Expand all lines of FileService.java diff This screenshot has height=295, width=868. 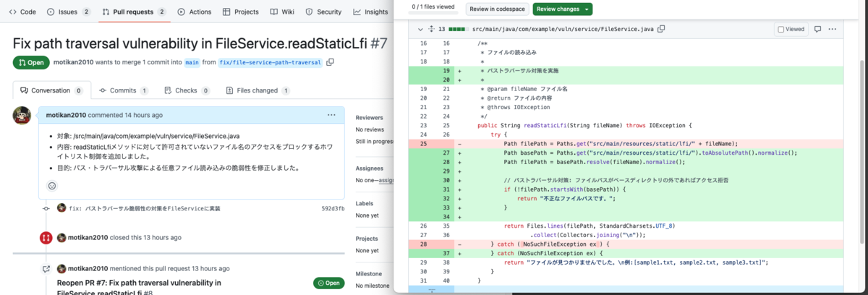(432, 30)
